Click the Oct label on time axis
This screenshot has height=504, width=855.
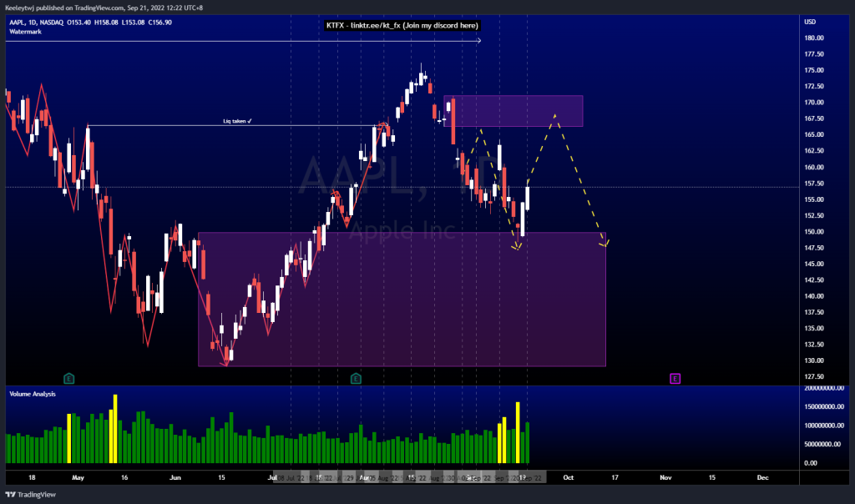pos(568,478)
